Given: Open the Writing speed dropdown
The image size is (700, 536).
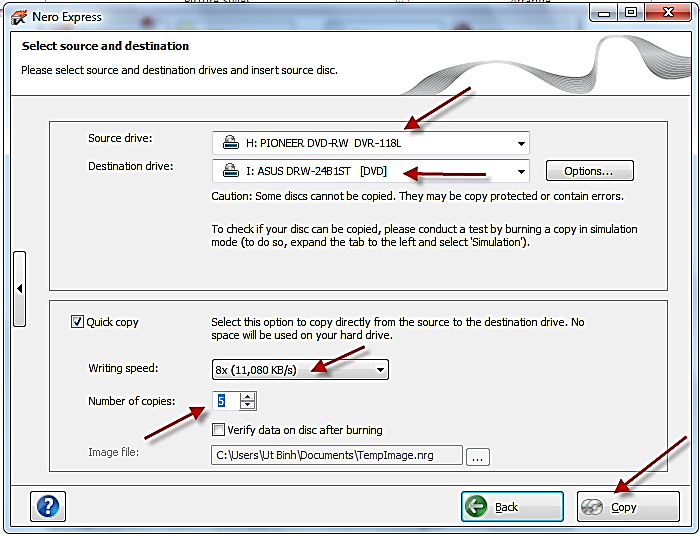Looking at the screenshot, I should click(300, 370).
